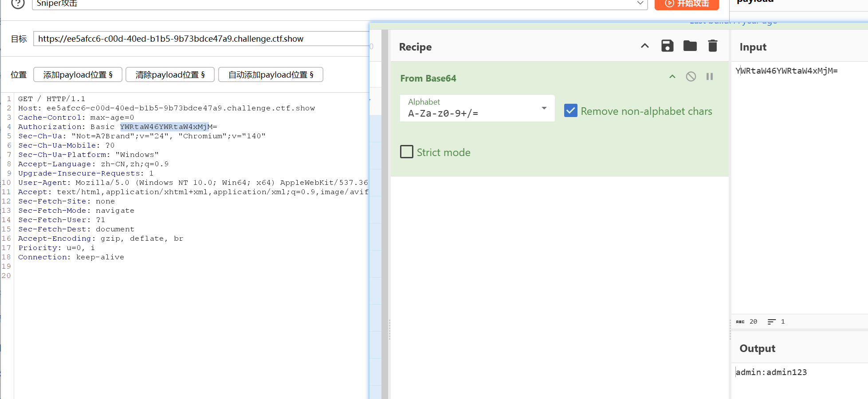Viewport: 868px width, 399px height.
Task: Set a breakpoint with the pause icon
Action: [x=709, y=77]
